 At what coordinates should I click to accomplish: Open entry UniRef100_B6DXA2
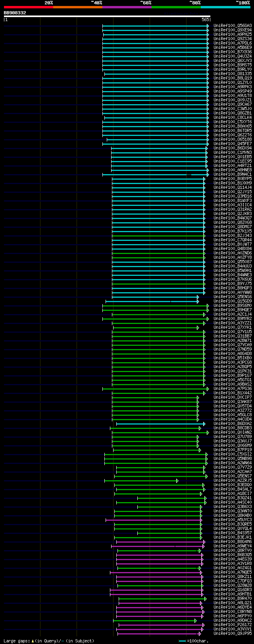coord(233,423)
